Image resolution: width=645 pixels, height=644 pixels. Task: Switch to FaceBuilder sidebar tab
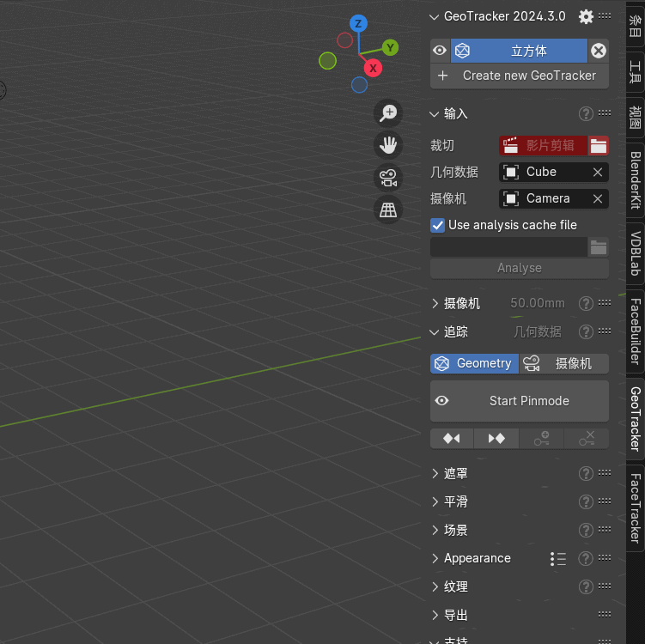click(x=636, y=331)
